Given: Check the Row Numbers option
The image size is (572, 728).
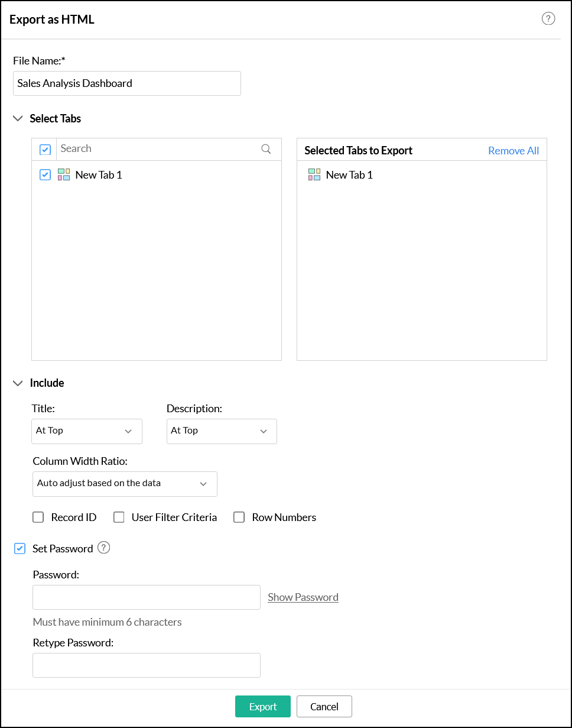Looking at the screenshot, I should [x=239, y=517].
